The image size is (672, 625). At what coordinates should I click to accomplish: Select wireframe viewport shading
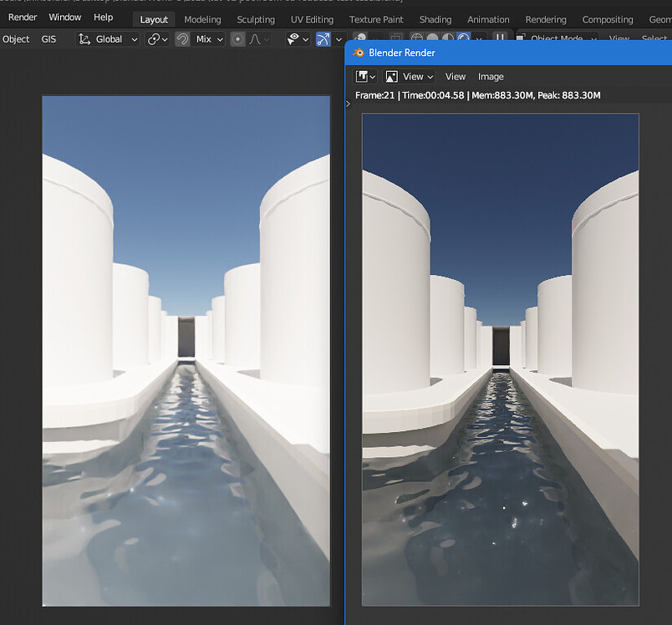pos(416,38)
